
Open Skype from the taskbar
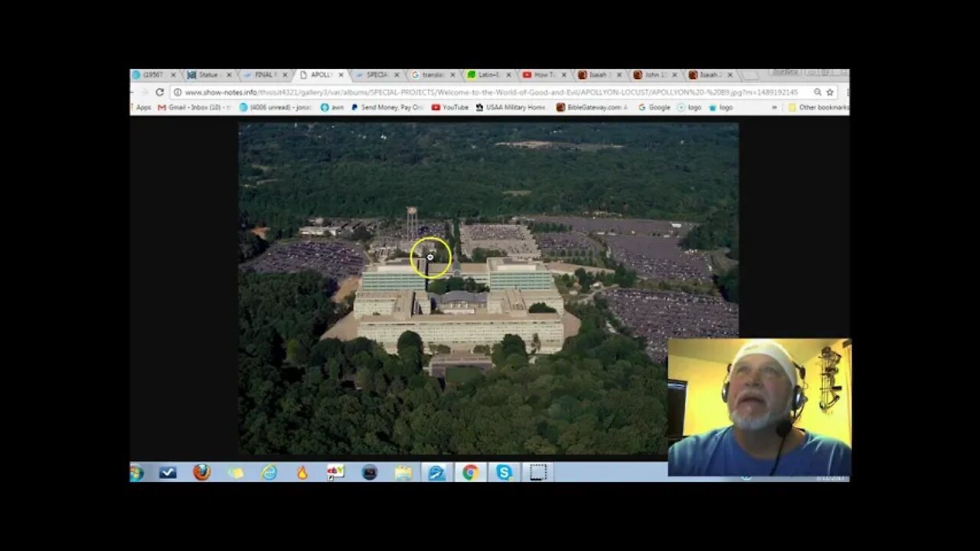(x=504, y=473)
